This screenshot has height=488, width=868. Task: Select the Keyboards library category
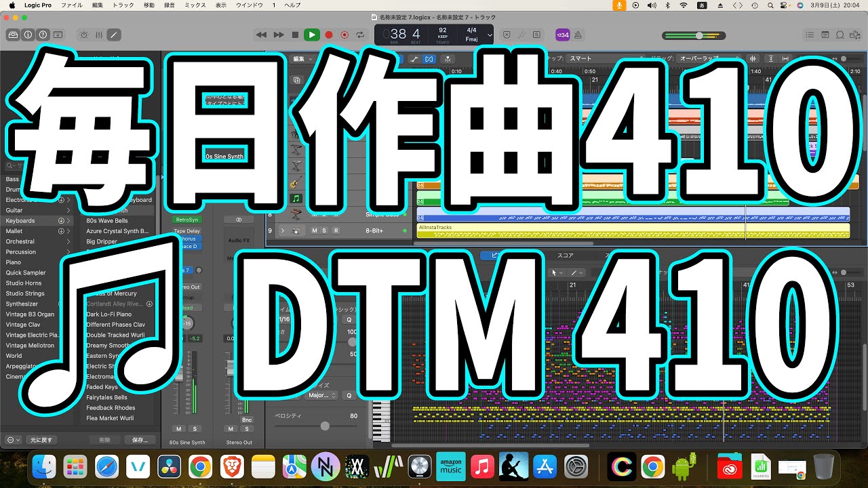click(37, 221)
